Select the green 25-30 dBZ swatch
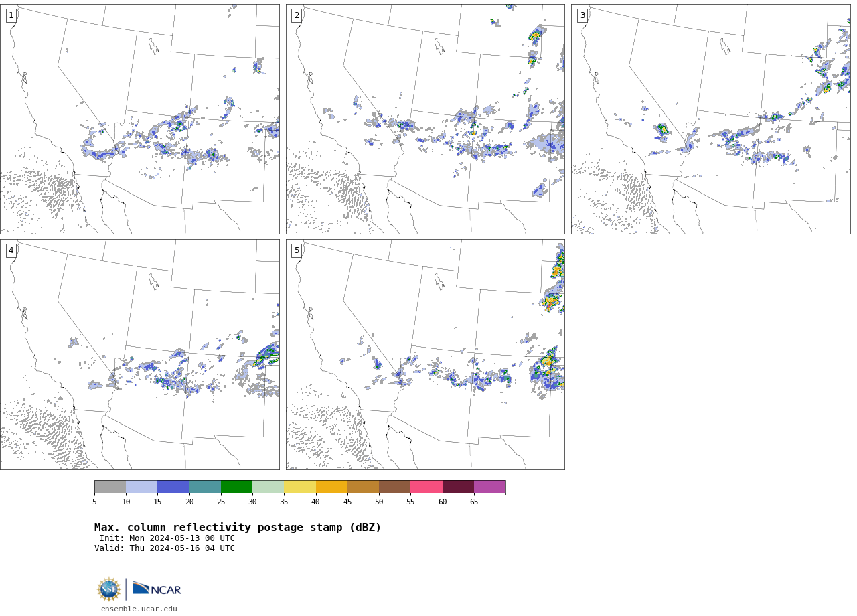Viewport: 857px width, 616px height. coord(236,487)
